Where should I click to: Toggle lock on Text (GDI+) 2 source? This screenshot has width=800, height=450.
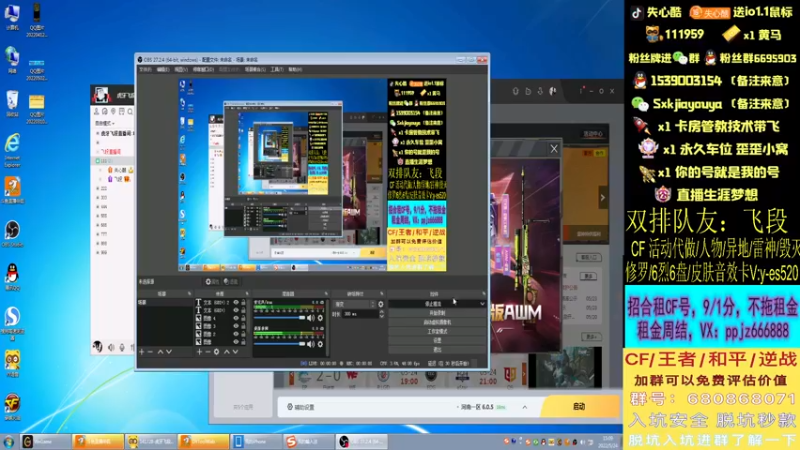coord(243,303)
